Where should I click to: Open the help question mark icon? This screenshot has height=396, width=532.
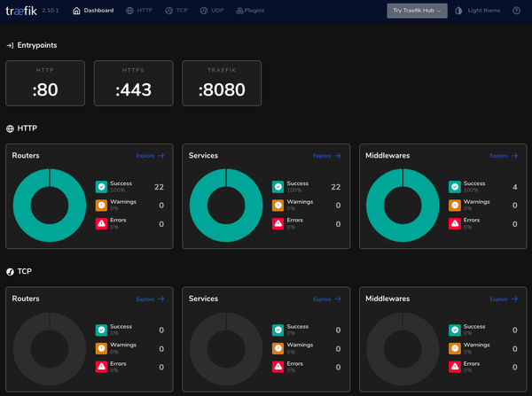pos(515,11)
